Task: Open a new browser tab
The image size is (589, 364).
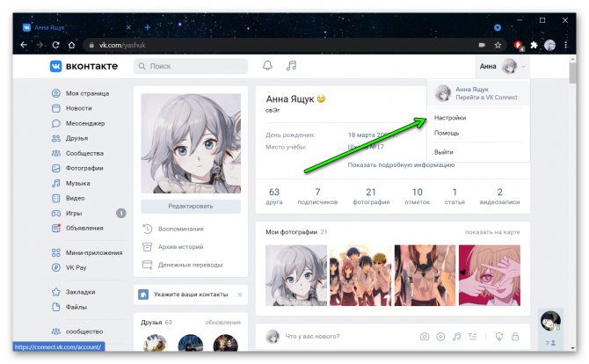Action: click(x=148, y=27)
